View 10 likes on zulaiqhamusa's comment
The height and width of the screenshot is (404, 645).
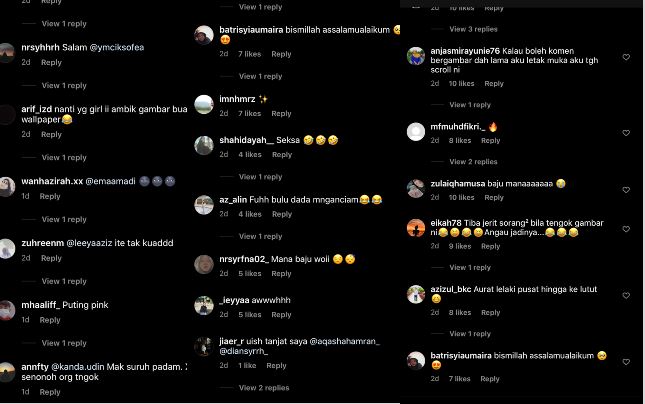(x=461, y=197)
